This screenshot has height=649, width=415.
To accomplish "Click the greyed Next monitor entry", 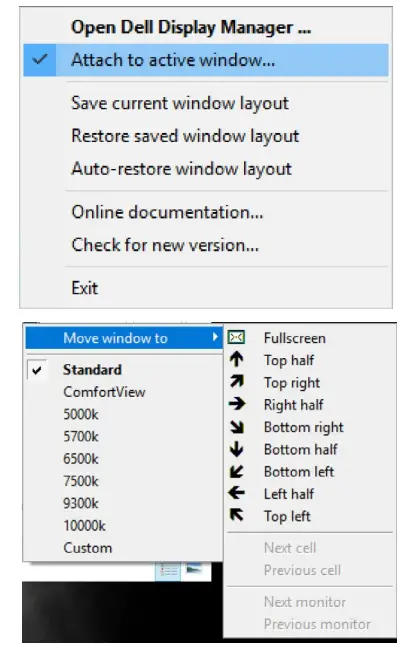I will pyautogui.click(x=305, y=602).
